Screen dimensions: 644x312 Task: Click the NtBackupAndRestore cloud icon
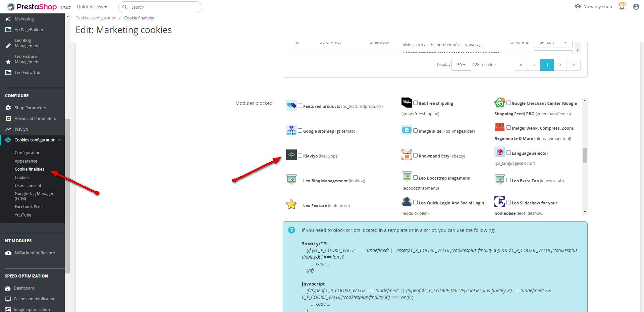coord(8,253)
